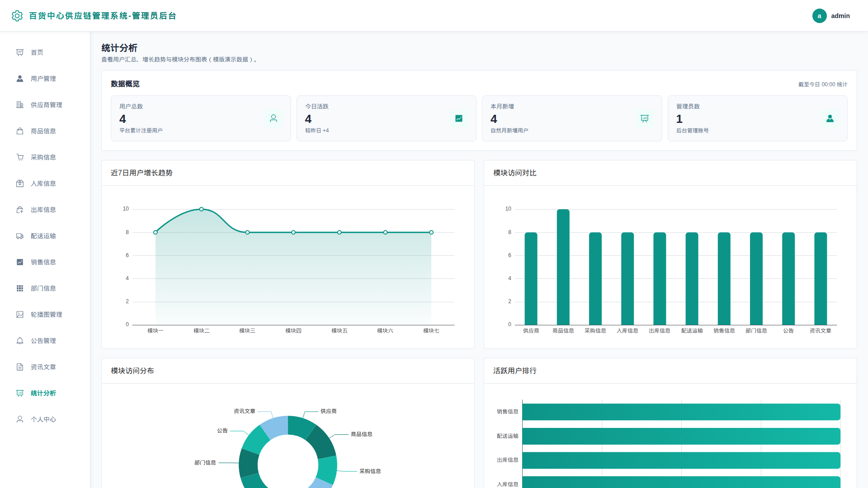
Task: Click the 商品信息 shopping bag icon in the sidebar
Action: tap(20, 131)
